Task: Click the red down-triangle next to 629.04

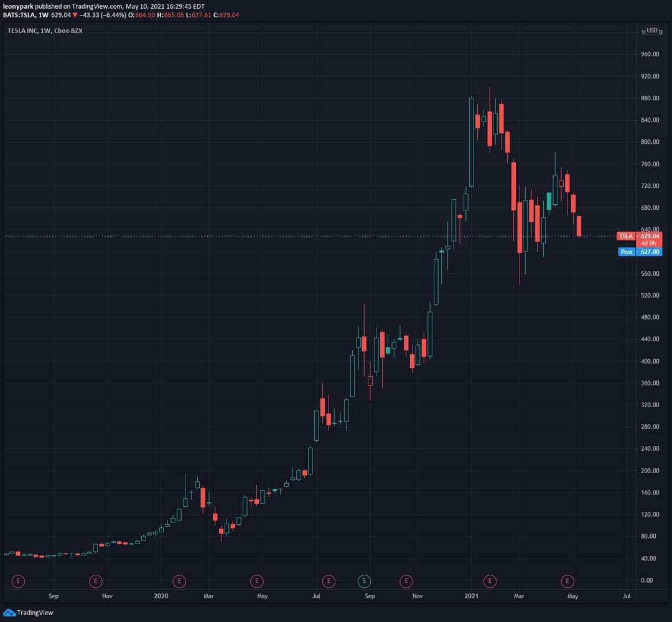Action: [75, 15]
